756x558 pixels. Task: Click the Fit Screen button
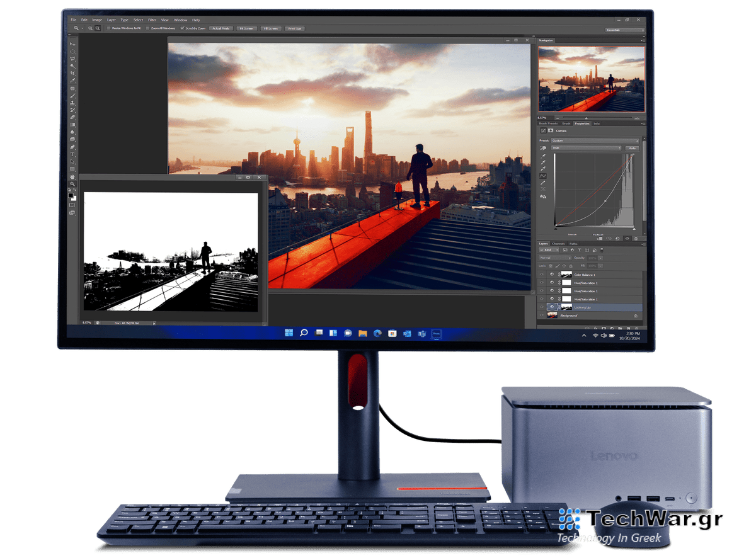[x=246, y=28]
